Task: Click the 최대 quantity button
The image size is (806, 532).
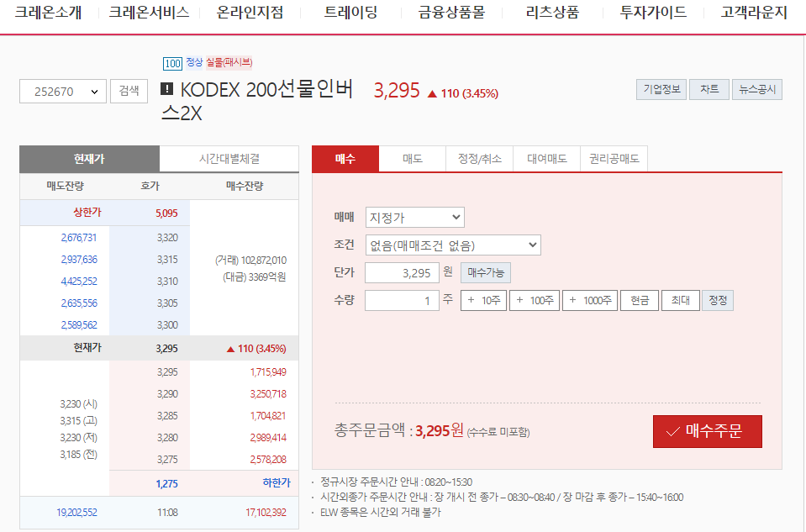Action: (x=681, y=300)
